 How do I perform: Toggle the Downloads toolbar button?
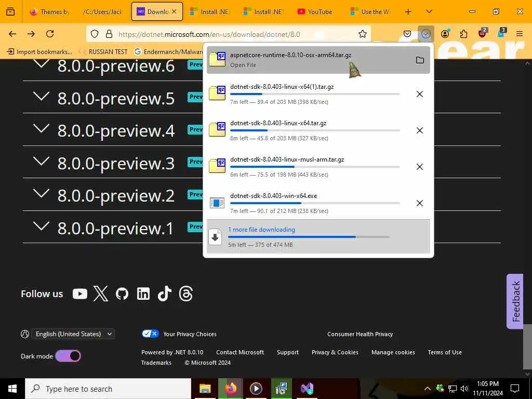point(426,34)
